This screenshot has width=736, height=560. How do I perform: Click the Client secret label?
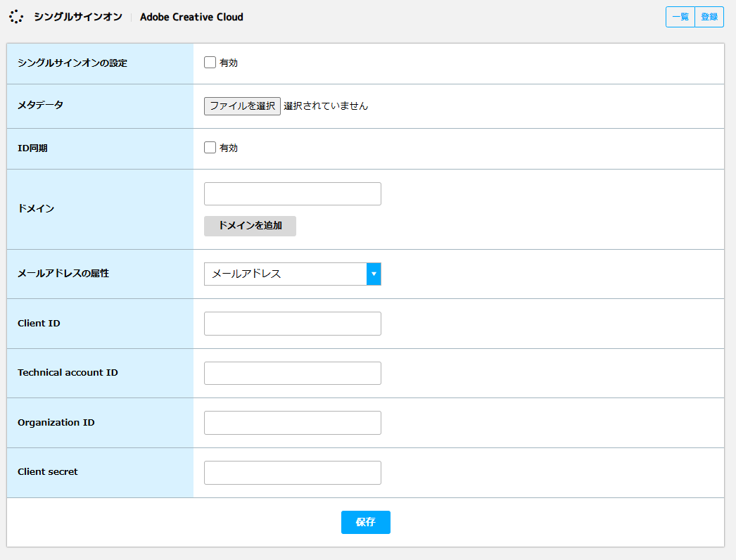(47, 472)
